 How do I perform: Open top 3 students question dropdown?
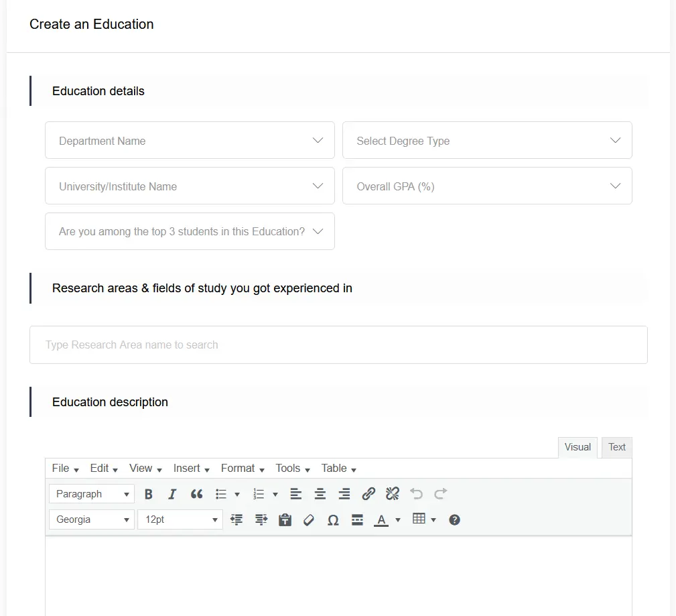point(190,231)
